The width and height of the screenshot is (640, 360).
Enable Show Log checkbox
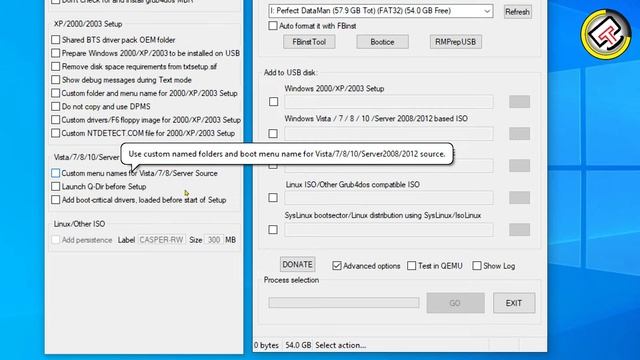476,266
